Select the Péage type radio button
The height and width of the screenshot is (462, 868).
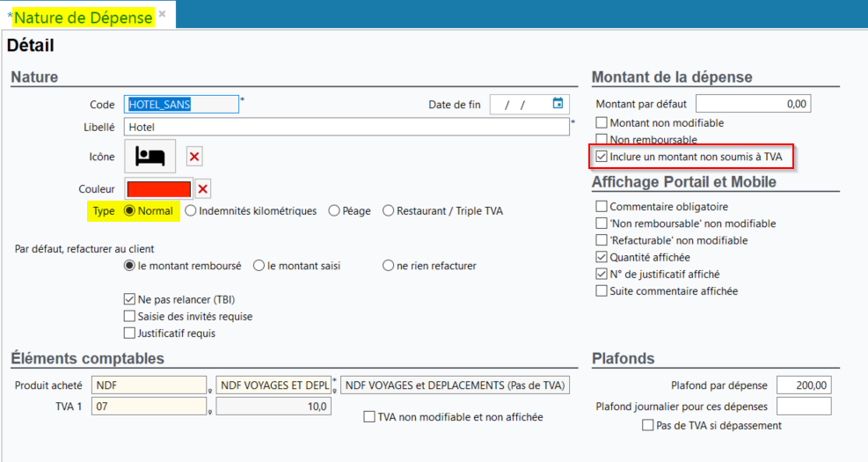tap(334, 211)
